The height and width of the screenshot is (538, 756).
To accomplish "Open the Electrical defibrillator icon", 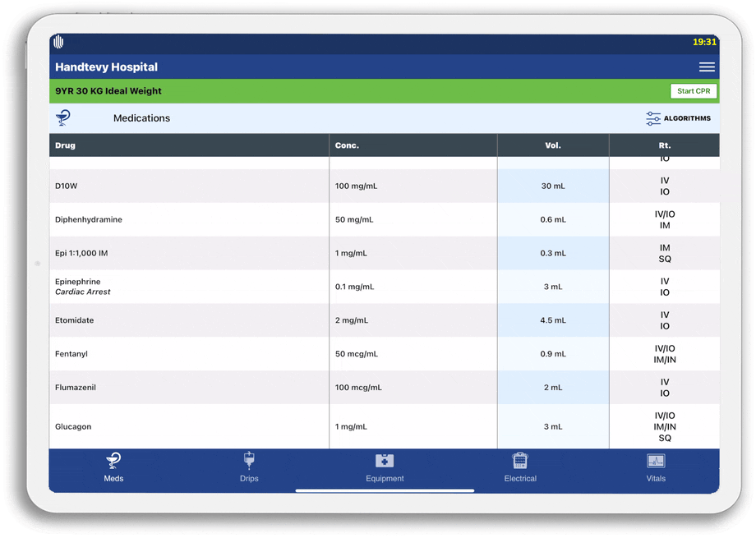I will (x=519, y=461).
